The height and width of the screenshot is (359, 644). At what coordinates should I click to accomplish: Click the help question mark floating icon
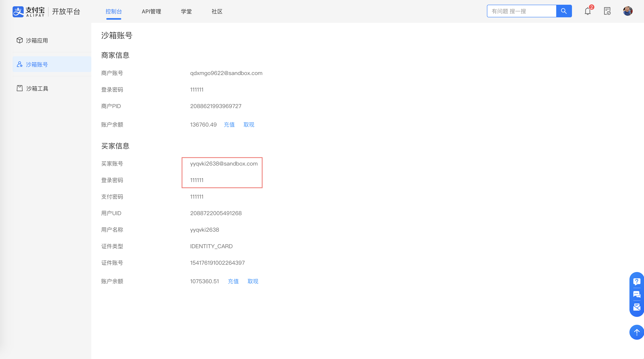(x=637, y=281)
